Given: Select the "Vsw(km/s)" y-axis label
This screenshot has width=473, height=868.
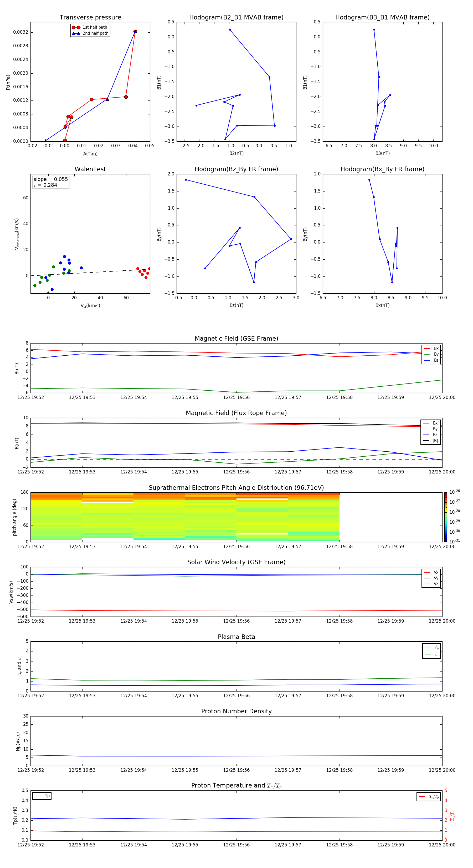Looking at the screenshot, I should (x=11, y=592).
